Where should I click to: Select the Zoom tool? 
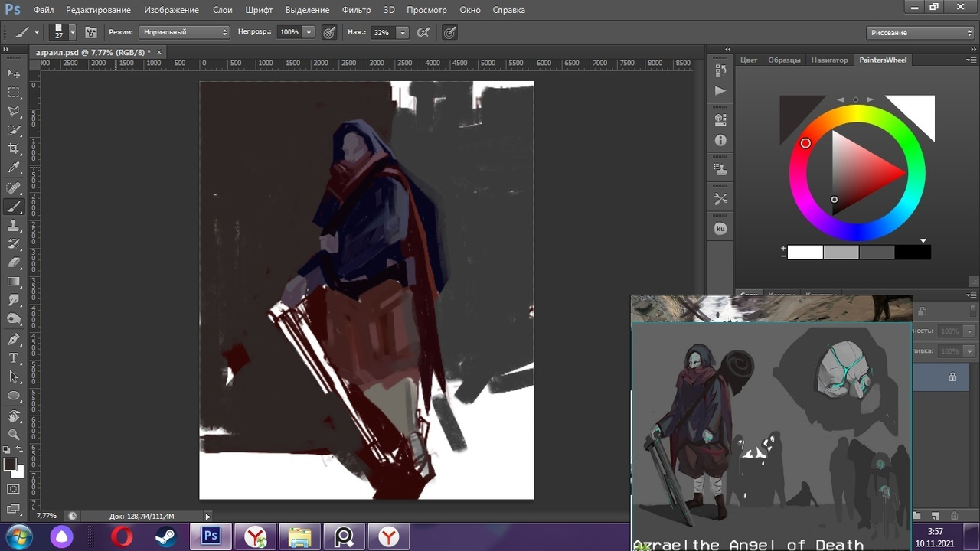[x=14, y=434]
